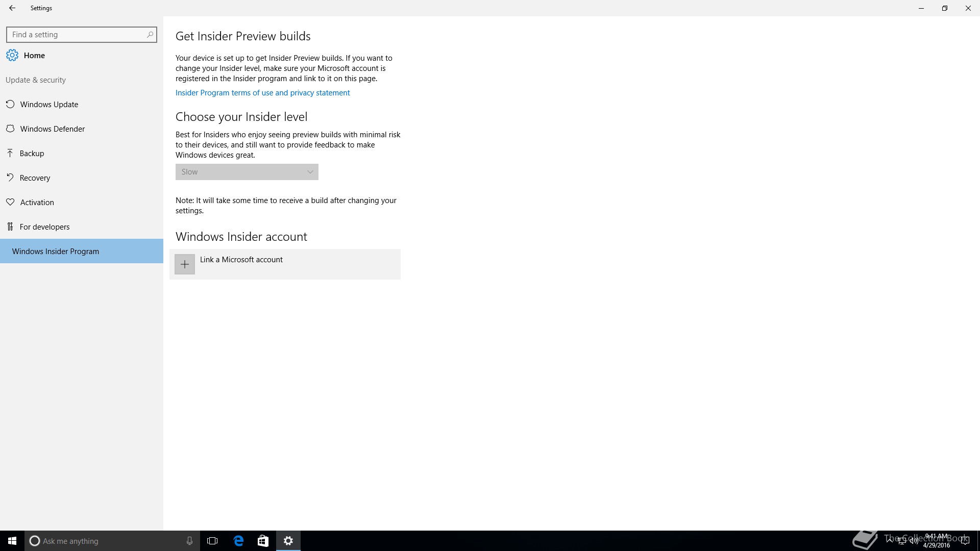Click the Cortana microphone icon
Viewport: 980px width, 551px height.
pos(189,541)
